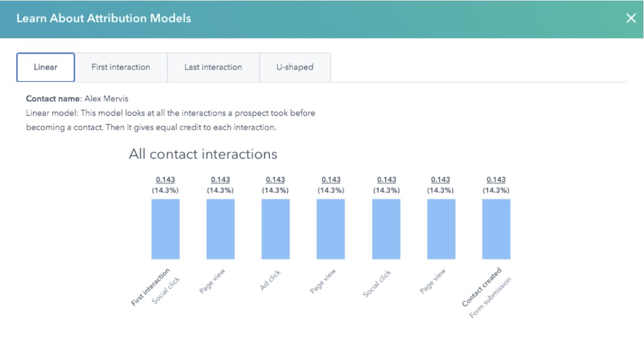
Task: Click the second Social click bar
Action: point(386,229)
